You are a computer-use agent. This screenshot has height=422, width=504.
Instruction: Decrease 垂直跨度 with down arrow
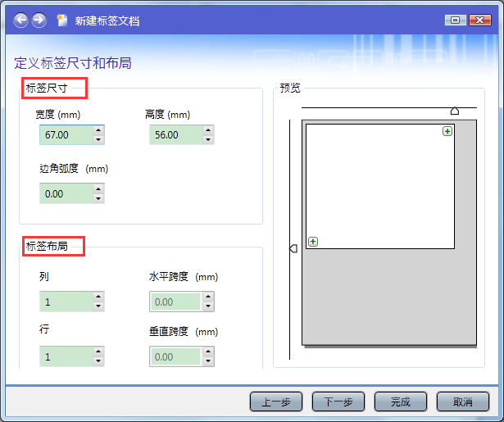coord(208,361)
